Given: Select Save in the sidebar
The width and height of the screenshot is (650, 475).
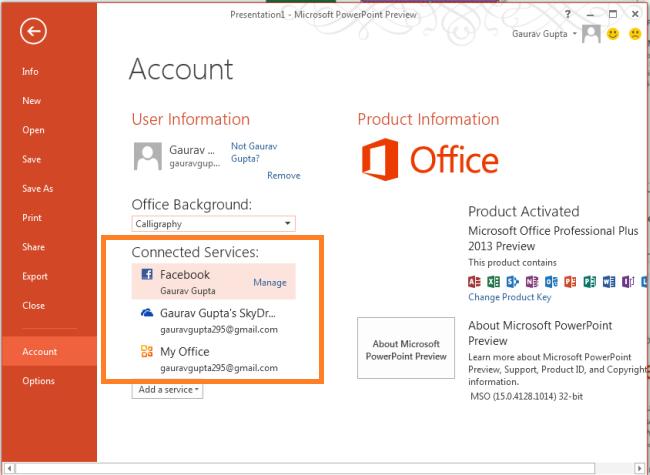Looking at the screenshot, I should click(32, 159).
